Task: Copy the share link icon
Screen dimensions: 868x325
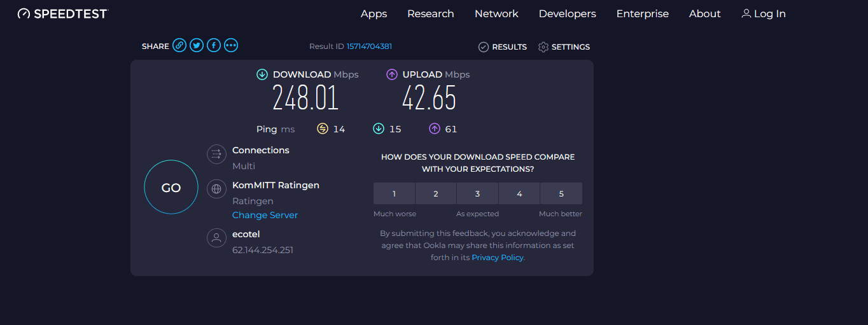Action: click(x=179, y=45)
